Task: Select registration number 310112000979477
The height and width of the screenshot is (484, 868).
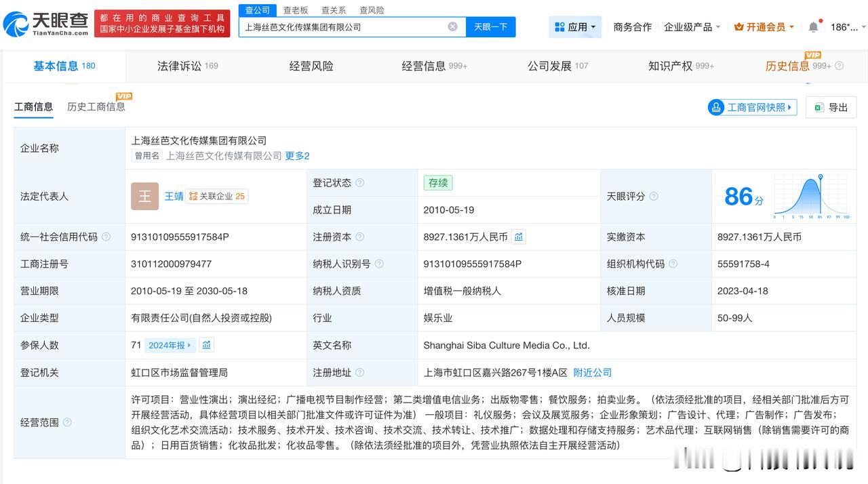Action: 171,264
